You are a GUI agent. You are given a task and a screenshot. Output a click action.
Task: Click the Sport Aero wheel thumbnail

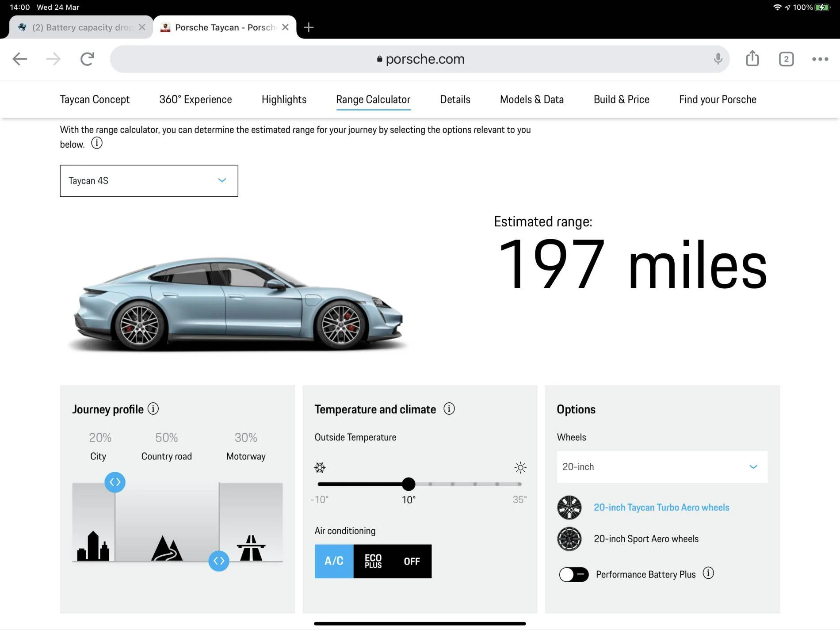click(x=569, y=539)
